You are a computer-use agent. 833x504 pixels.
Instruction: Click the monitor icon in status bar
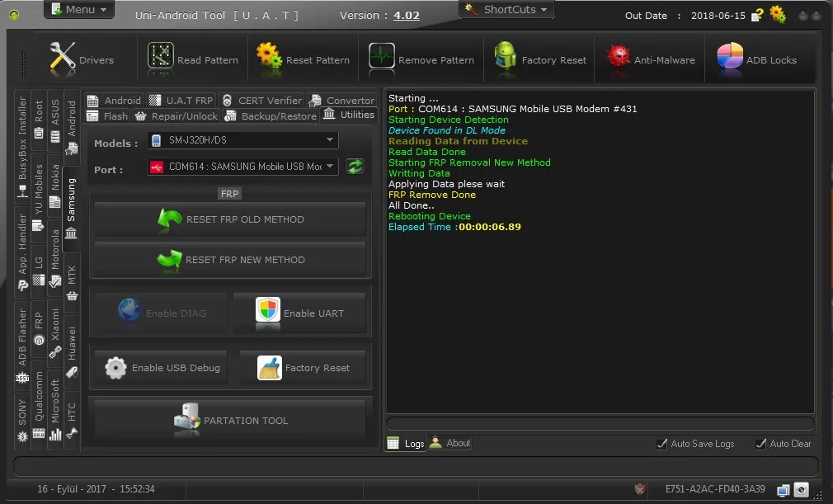click(x=783, y=490)
